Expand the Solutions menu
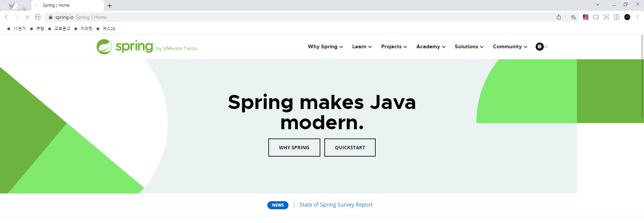644x223 pixels. (469, 47)
